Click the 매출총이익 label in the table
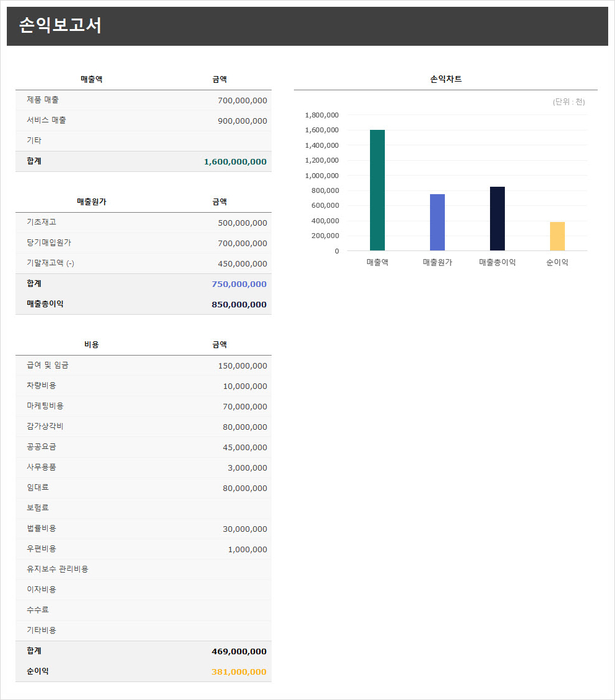615x700 pixels. coord(45,304)
